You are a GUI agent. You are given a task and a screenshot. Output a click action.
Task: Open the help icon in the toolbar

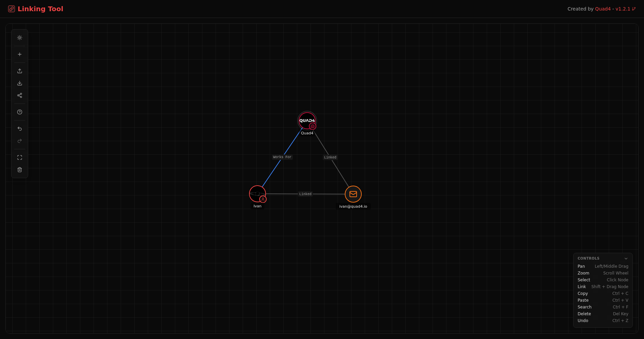(x=19, y=112)
